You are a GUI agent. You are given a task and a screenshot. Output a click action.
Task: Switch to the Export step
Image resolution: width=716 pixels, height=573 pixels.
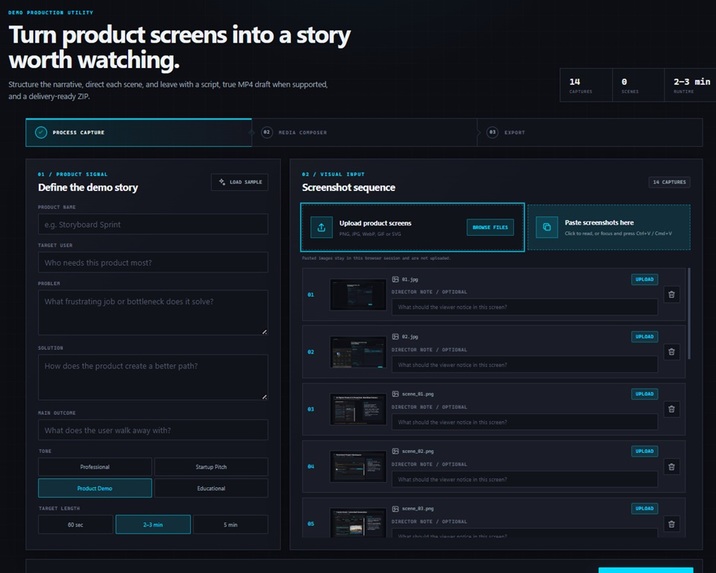590,132
